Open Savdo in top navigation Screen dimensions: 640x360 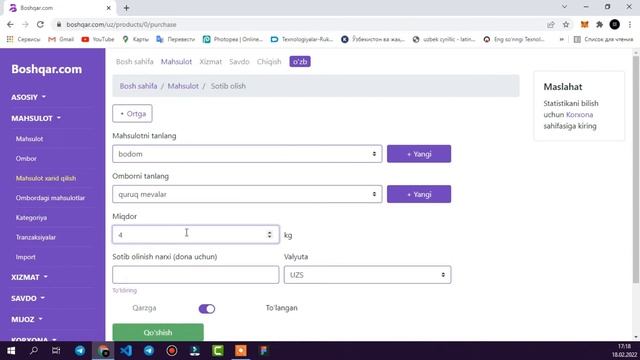239,62
